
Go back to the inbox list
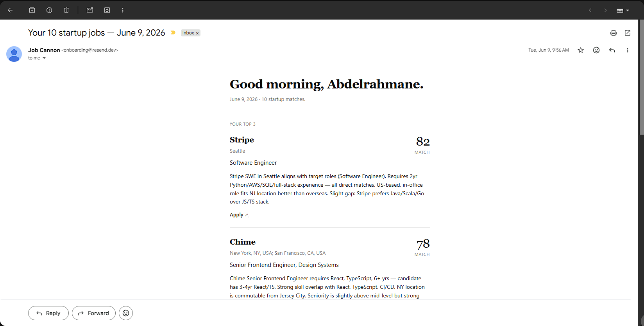pyautogui.click(x=11, y=10)
